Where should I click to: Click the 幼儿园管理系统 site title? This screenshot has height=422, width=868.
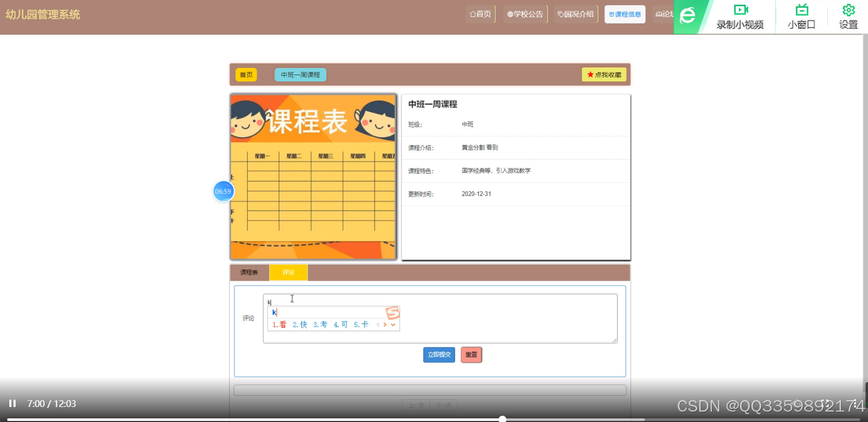(43, 15)
